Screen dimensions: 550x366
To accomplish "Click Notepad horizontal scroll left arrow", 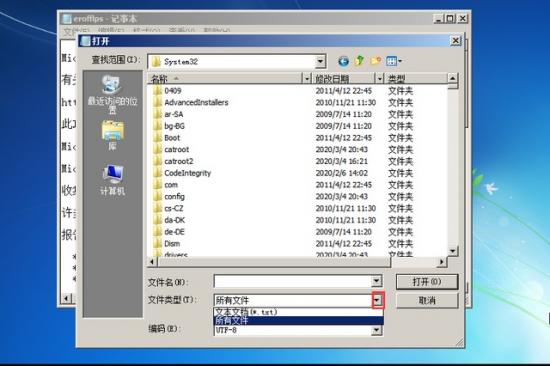I will pyautogui.click(x=66, y=299).
